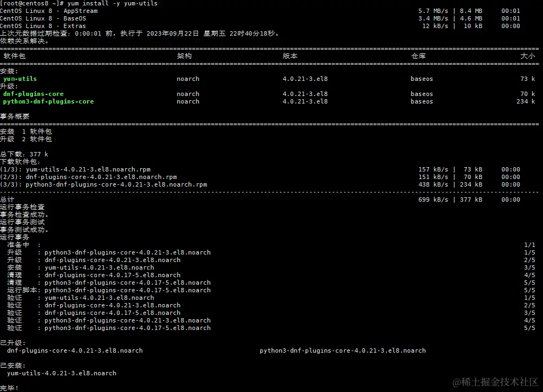Click the 已安装 section heading

click(x=11, y=365)
